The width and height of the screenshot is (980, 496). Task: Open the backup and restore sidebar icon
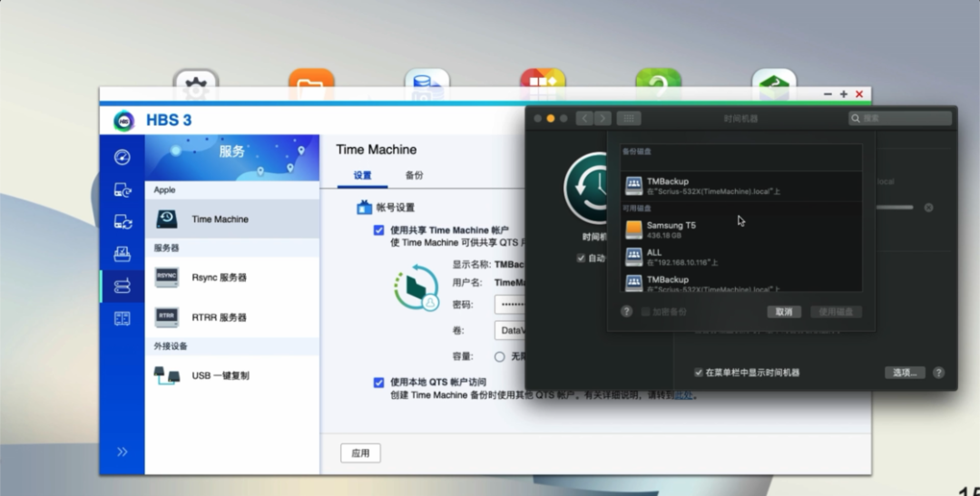[122, 190]
